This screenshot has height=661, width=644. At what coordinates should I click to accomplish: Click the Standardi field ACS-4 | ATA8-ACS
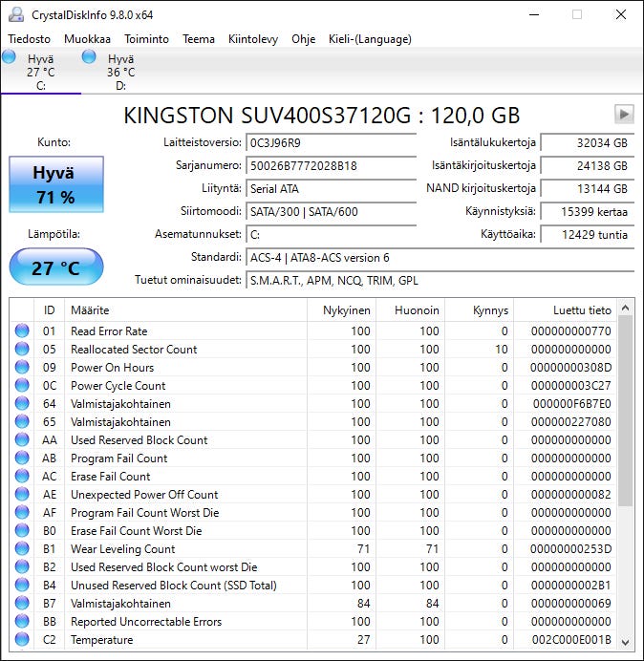[x=440, y=258]
